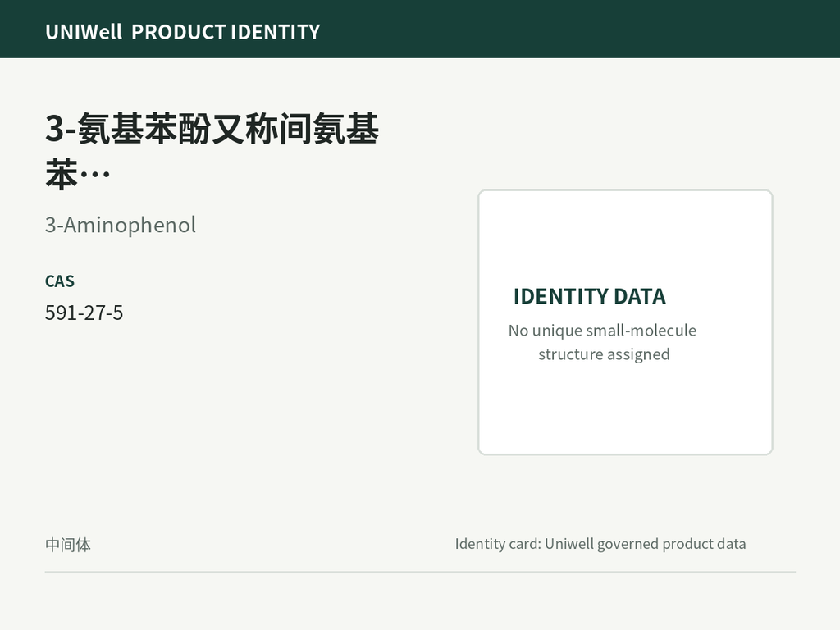
Task: Click '3-氨基苯酚又称间氨基' first title line
Action: 212,129
